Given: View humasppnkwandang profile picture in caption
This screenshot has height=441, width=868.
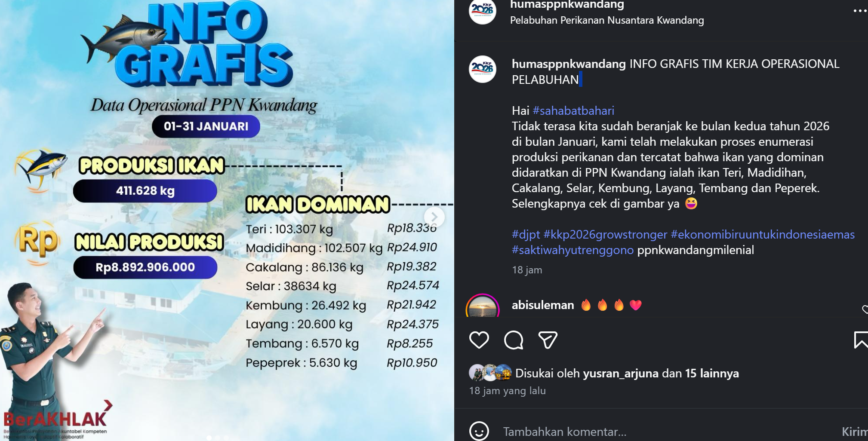Looking at the screenshot, I should coord(483,69).
